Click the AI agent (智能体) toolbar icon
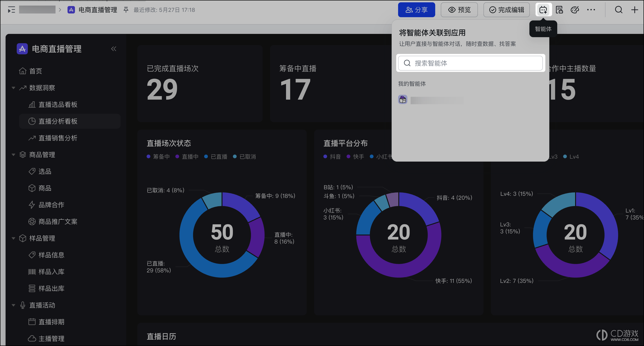The width and height of the screenshot is (644, 346). point(543,10)
